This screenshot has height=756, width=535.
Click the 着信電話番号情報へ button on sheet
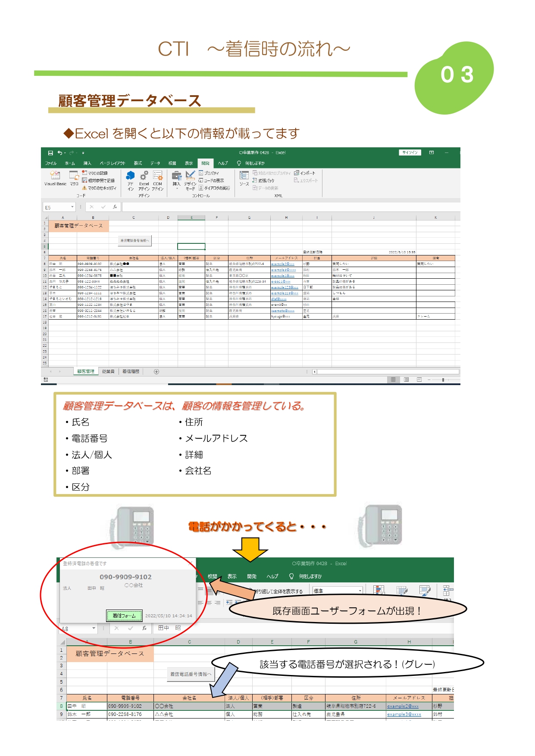[x=135, y=241]
